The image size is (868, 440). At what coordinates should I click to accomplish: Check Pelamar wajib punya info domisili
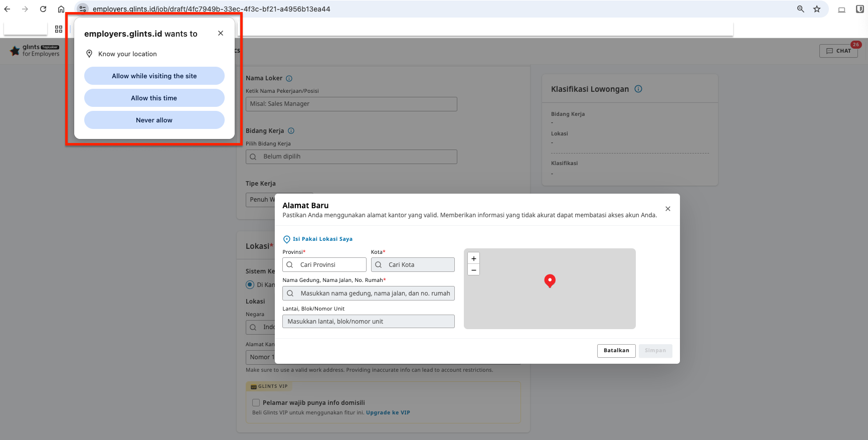click(x=256, y=402)
